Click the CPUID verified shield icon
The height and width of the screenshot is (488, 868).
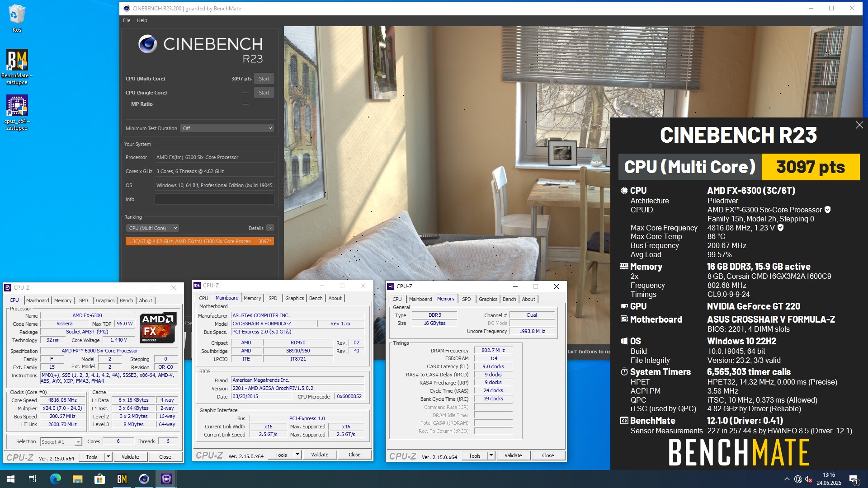coord(827,210)
